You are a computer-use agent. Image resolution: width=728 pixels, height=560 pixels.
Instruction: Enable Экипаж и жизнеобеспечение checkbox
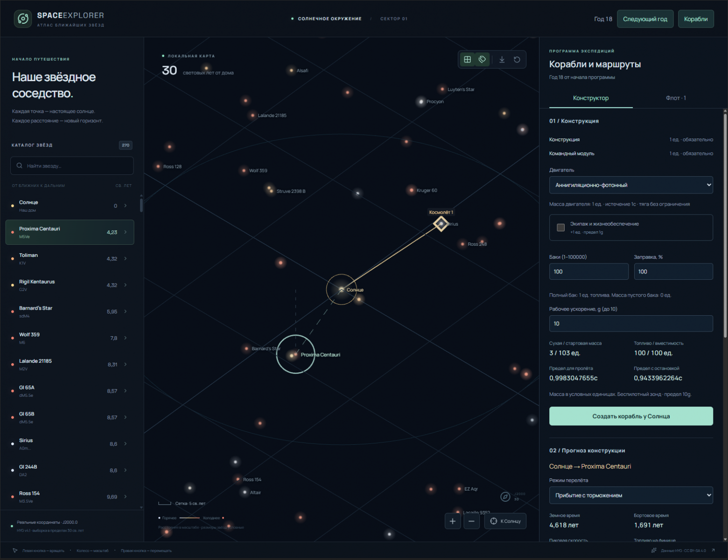[561, 228]
